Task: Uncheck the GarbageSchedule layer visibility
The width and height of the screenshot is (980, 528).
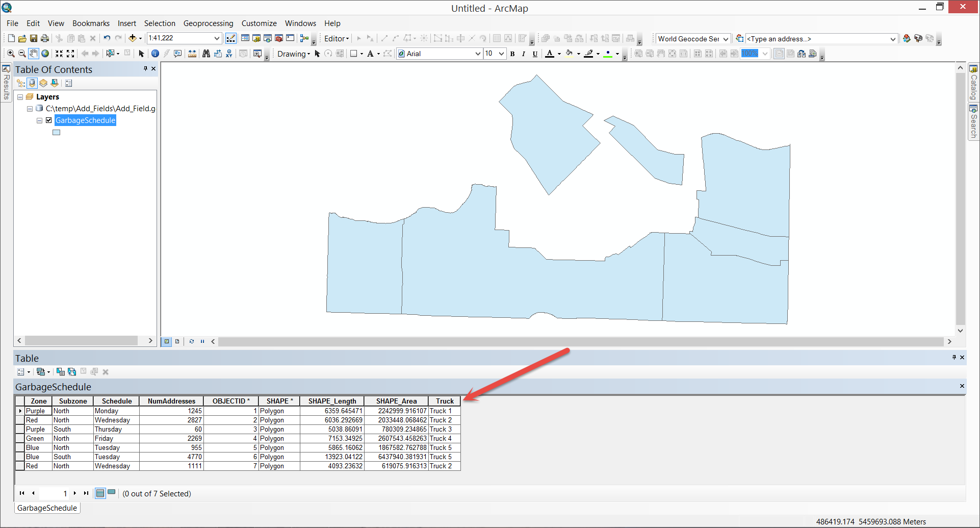Action: pos(49,120)
